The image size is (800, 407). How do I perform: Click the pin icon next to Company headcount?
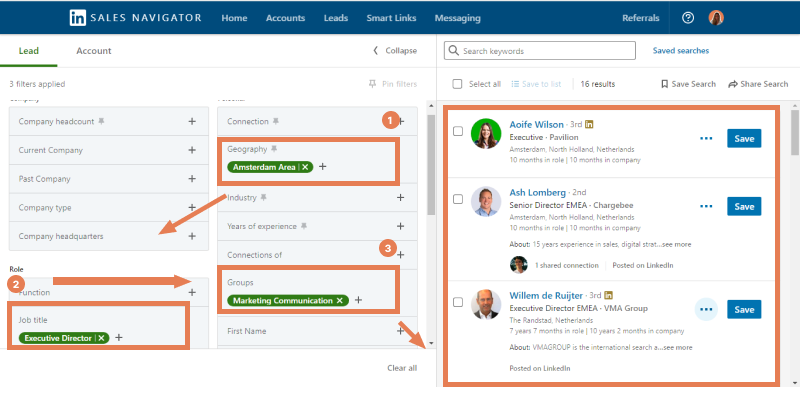[x=101, y=121]
